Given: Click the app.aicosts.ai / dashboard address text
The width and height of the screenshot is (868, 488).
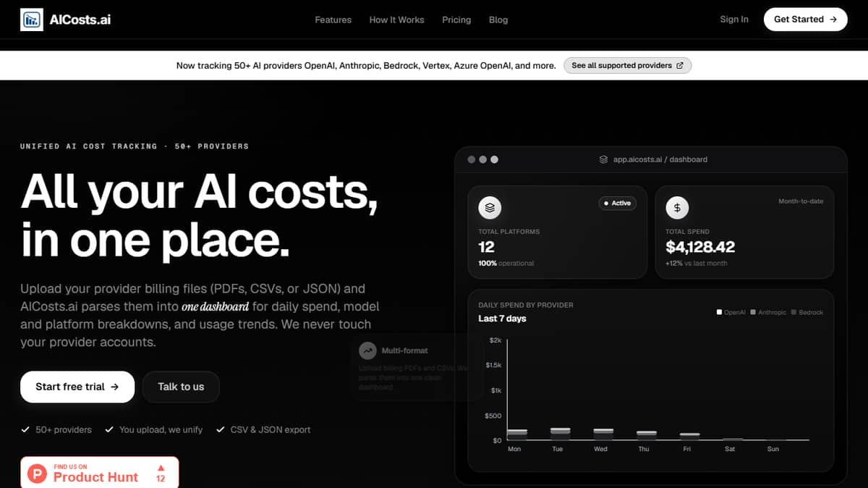Looking at the screenshot, I should coord(660,159).
